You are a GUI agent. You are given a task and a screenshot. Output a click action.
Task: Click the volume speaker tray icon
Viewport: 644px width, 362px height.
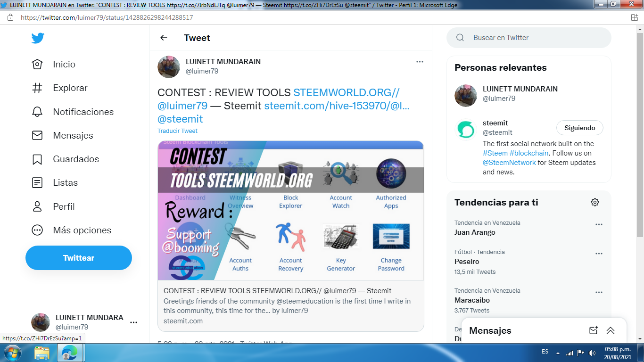pyautogui.click(x=592, y=353)
